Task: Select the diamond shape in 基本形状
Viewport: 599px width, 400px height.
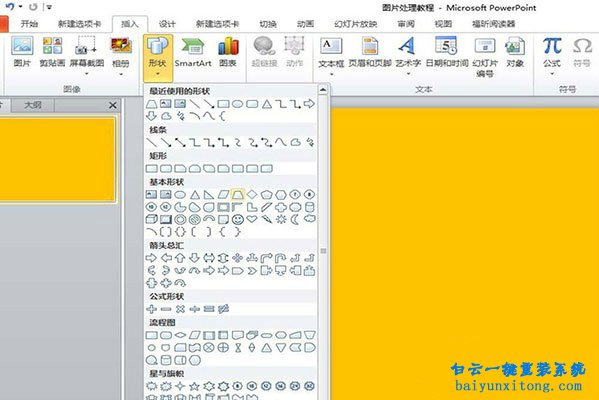Action: pos(252,194)
